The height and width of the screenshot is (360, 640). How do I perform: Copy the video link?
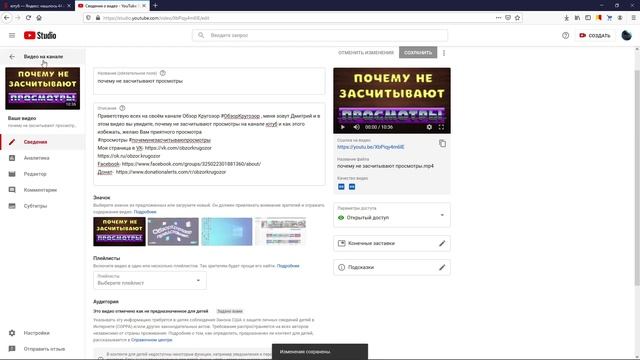click(442, 144)
